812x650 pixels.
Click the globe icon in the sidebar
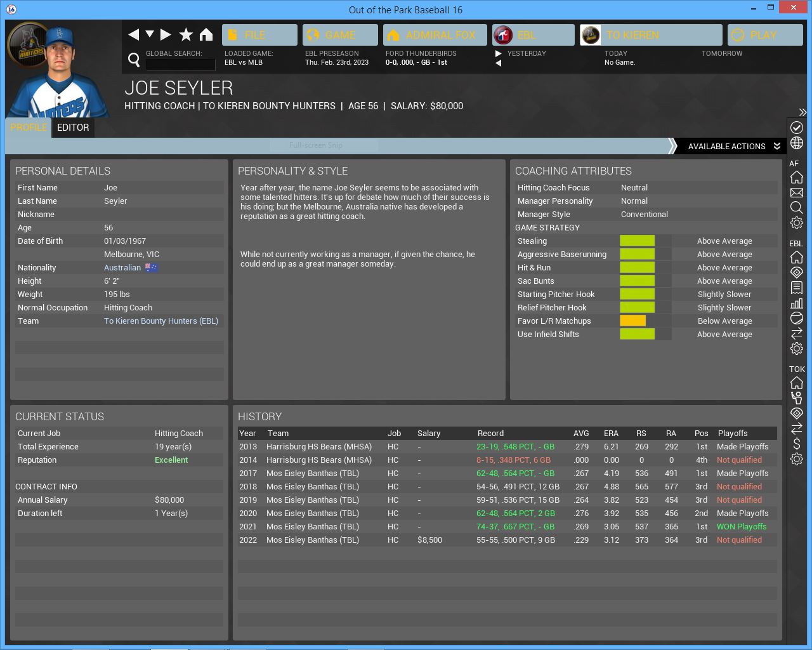pos(797,143)
